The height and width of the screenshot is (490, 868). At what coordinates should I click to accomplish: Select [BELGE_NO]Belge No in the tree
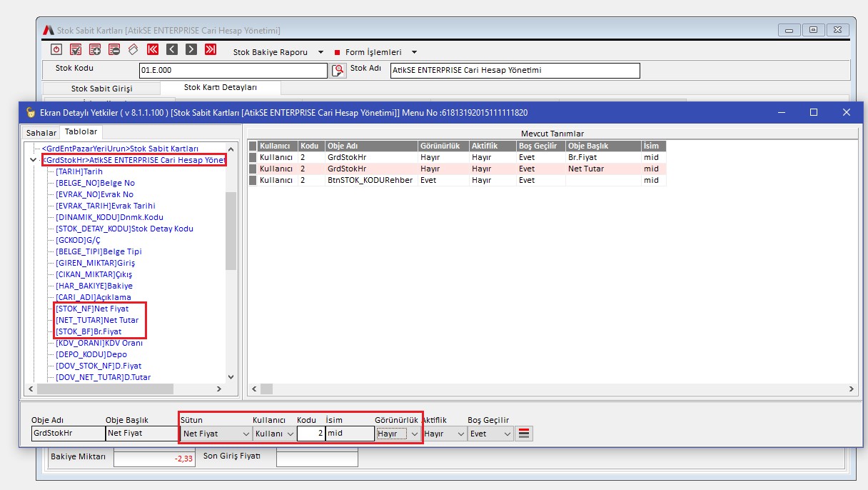(x=95, y=183)
